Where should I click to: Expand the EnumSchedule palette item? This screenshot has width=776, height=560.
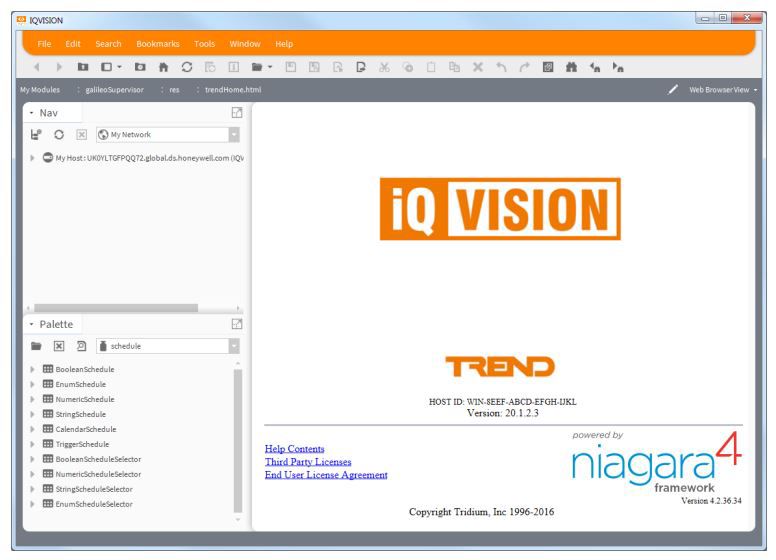32,384
